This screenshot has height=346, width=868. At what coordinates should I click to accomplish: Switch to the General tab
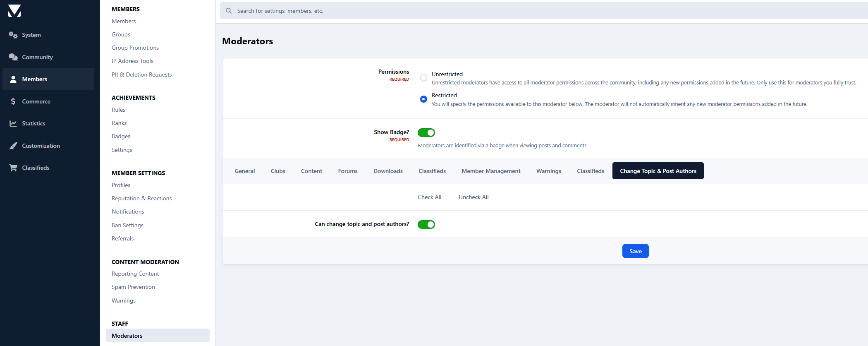click(x=244, y=171)
